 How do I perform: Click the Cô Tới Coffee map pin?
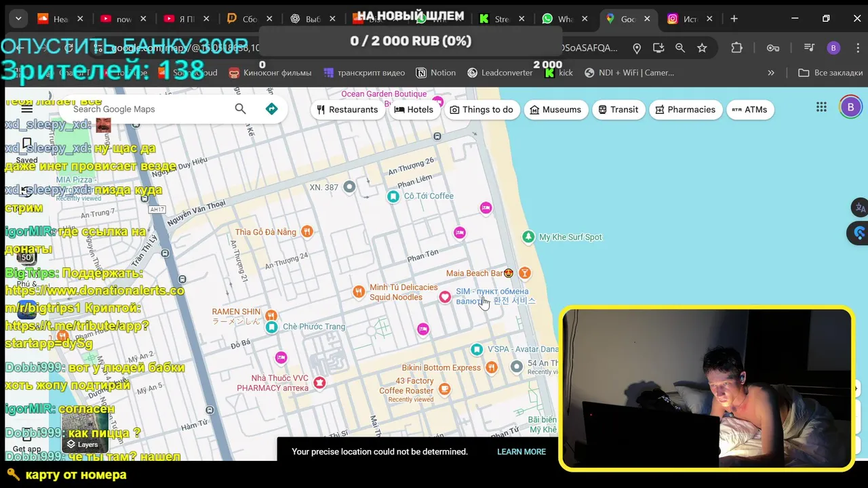[393, 197]
